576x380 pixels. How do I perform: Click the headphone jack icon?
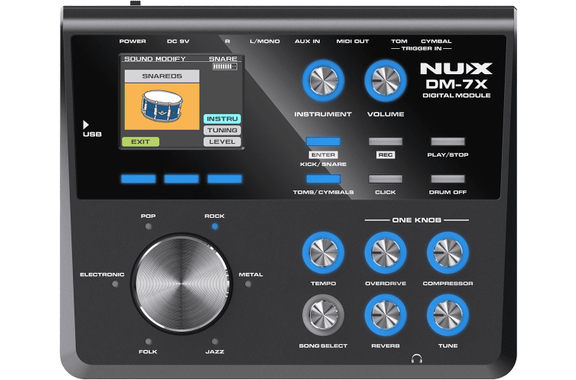[417, 358]
